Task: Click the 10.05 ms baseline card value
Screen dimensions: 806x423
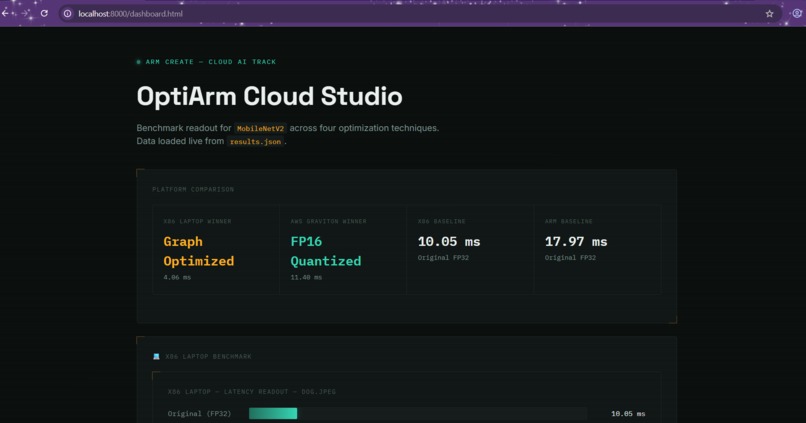Action: click(449, 242)
